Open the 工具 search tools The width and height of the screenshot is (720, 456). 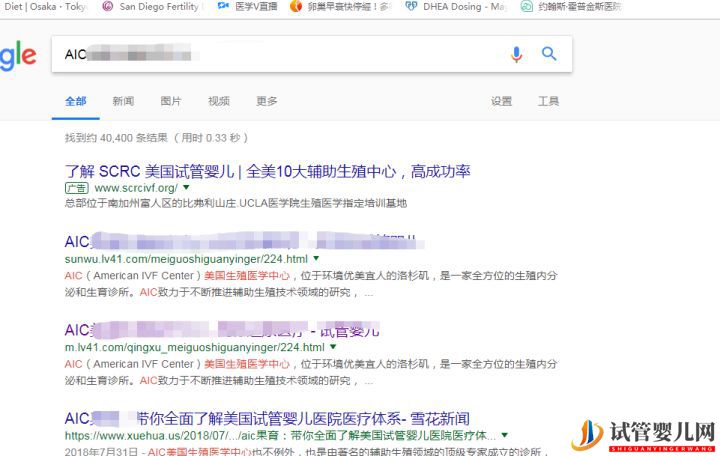(548, 101)
